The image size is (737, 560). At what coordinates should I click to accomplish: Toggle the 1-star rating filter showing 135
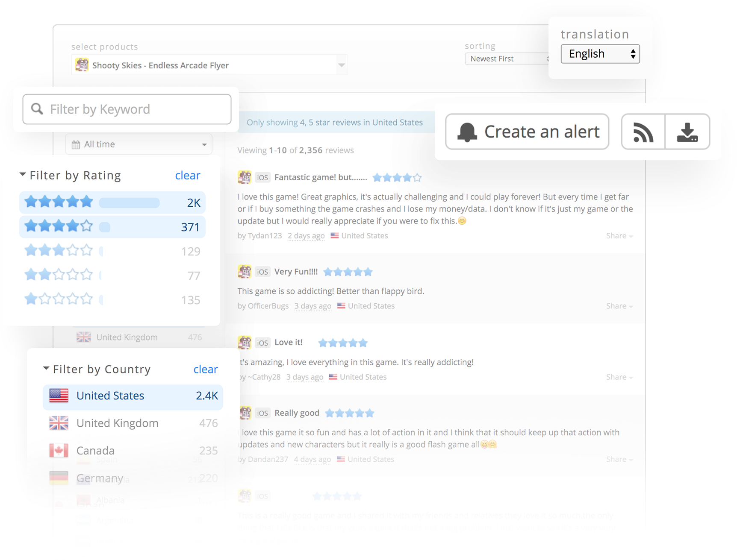[112, 300]
